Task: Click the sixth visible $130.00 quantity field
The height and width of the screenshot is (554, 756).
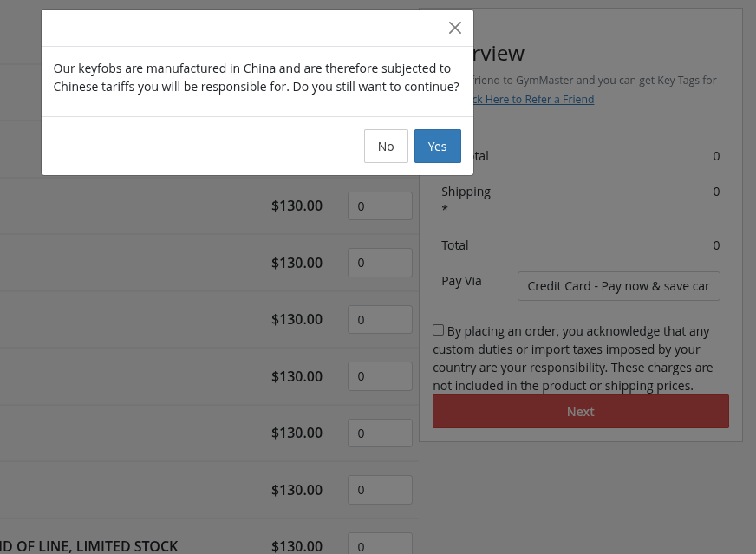Action: tap(380, 490)
